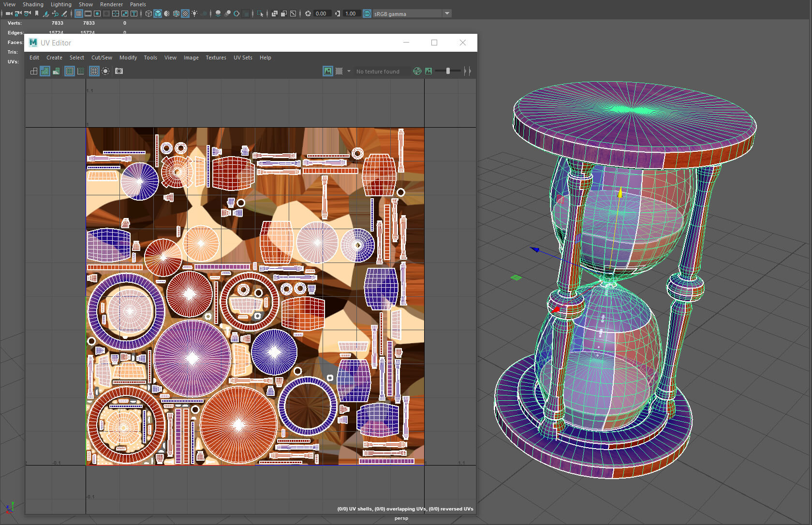The height and width of the screenshot is (525, 812).
Task: Open the Panels menu in the viewport
Action: (138, 4)
